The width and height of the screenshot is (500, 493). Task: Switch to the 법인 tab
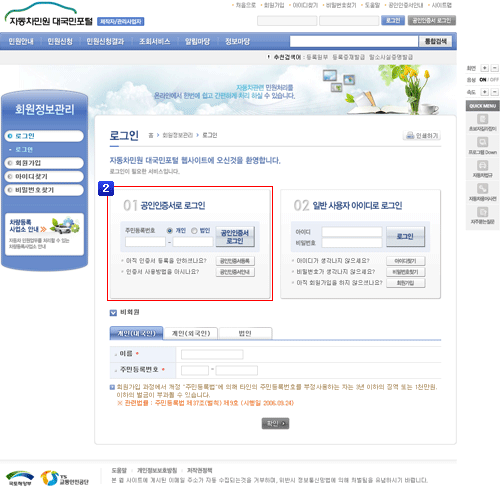(x=245, y=333)
